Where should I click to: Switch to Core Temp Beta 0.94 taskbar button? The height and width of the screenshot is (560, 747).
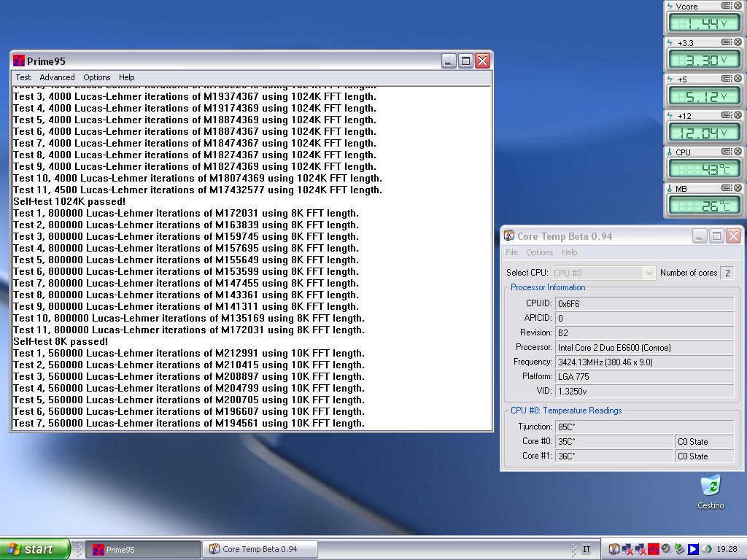coord(260,550)
